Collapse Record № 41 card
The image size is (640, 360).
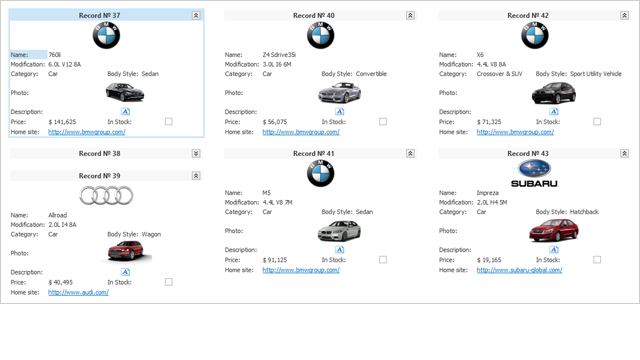410,153
